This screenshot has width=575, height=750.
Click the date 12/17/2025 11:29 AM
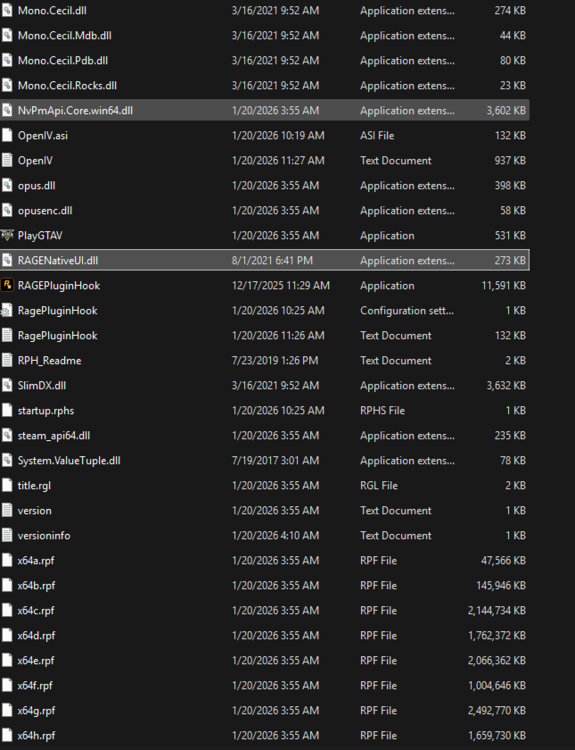tap(281, 285)
